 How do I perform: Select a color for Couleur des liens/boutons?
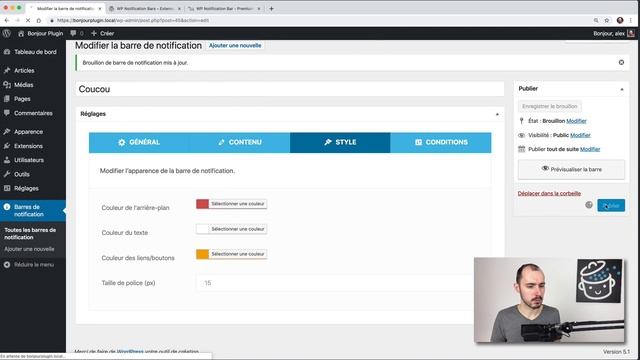pyautogui.click(x=238, y=254)
